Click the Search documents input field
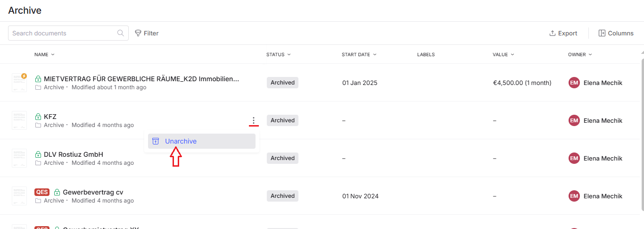The height and width of the screenshot is (229, 644). click(x=64, y=33)
